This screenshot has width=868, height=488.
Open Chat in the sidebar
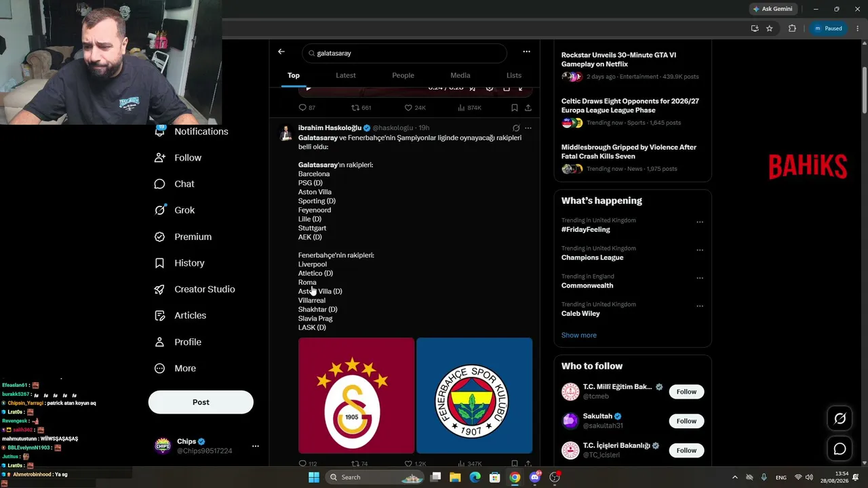tap(174, 184)
